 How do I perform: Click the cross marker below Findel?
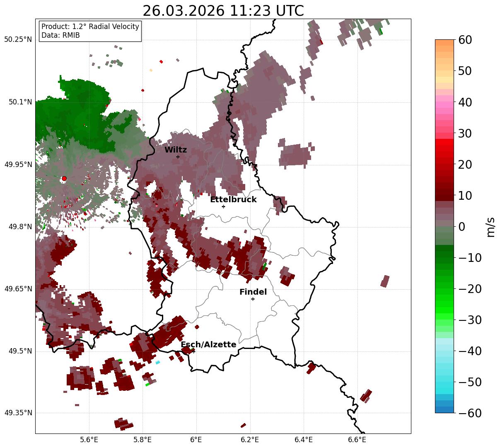(253, 299)
